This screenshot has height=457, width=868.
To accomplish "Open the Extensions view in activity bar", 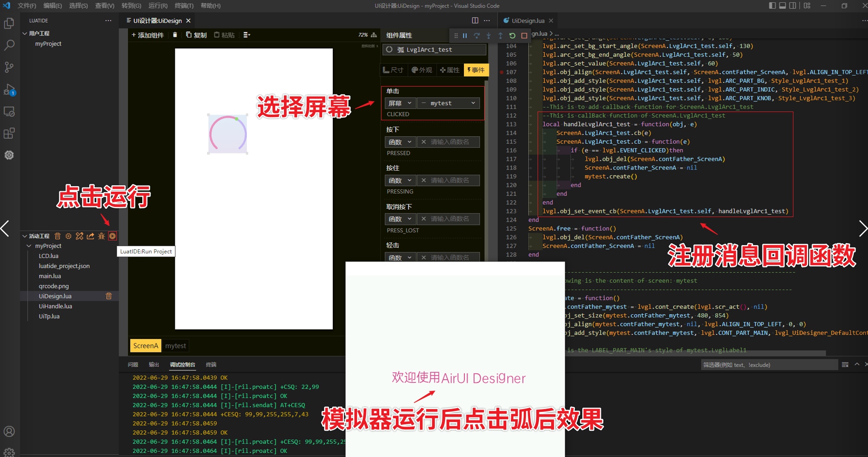I will [x=9, y=134].
